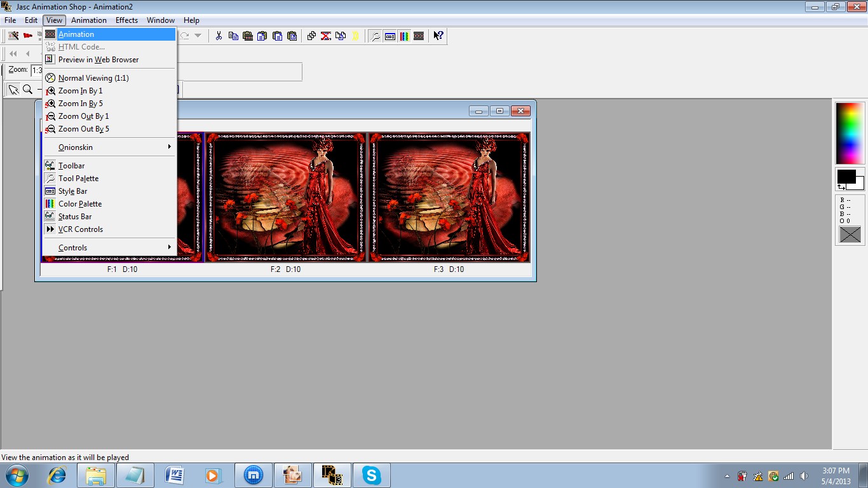The width and height of the screenshot is (868, 488).
Task: Click the transparent color X swatch
Action: pyautogui.click(x=850, y=234)
